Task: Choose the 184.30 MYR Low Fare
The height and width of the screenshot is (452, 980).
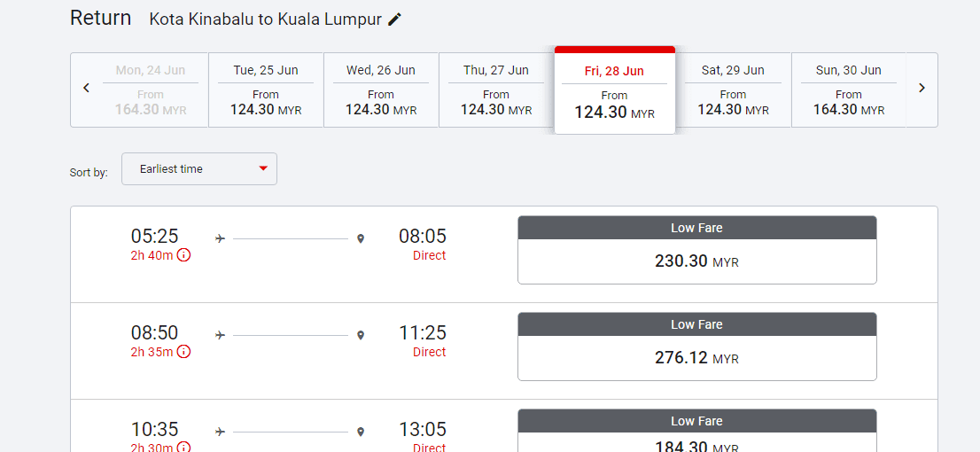Action: click(696, 431)
